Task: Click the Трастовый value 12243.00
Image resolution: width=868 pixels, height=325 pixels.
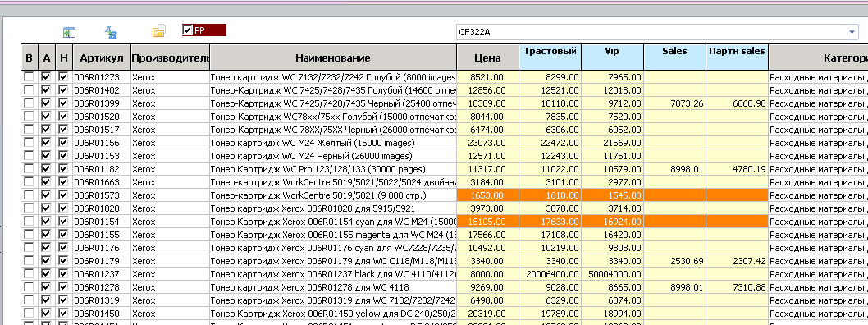Action: click(550, 156)
